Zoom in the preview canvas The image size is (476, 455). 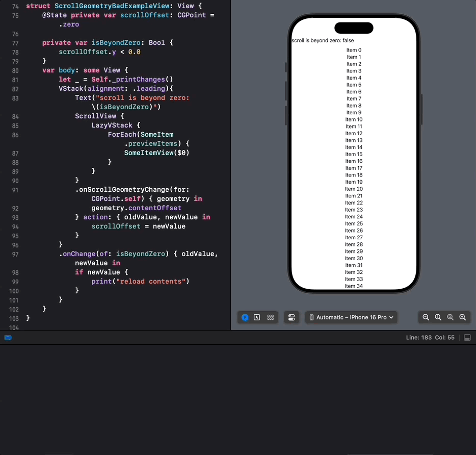(463, 317)
